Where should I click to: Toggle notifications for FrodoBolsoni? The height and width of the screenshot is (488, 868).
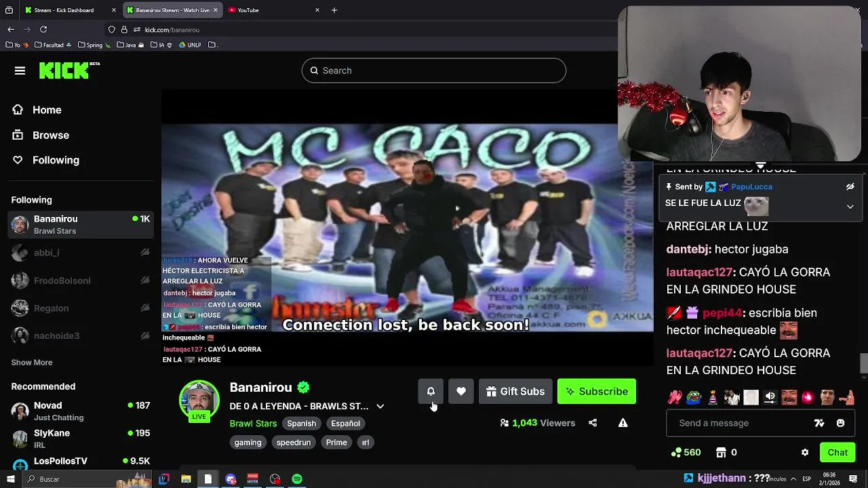(x=145, y=280)
